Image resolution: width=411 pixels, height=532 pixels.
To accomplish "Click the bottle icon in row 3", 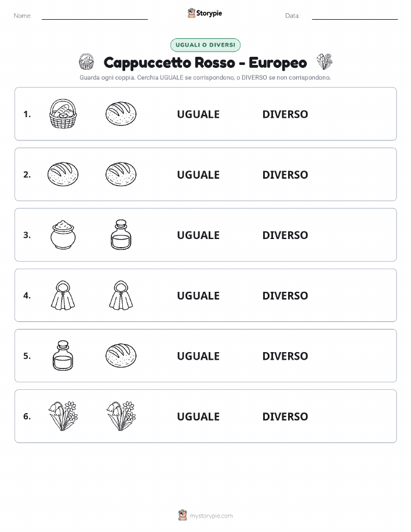I will point(121,235).
